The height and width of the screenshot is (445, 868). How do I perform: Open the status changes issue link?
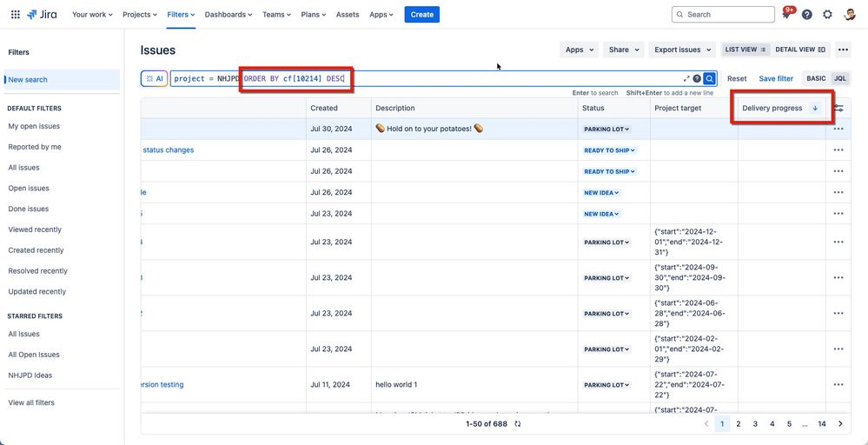pyautogui.click(x=169, y=150)
